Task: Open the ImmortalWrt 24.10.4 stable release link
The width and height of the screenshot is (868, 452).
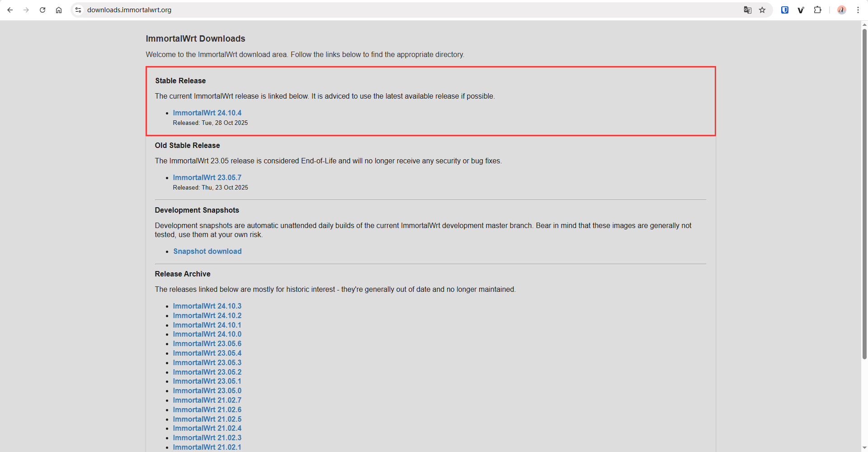Action: tap(207, 113)
